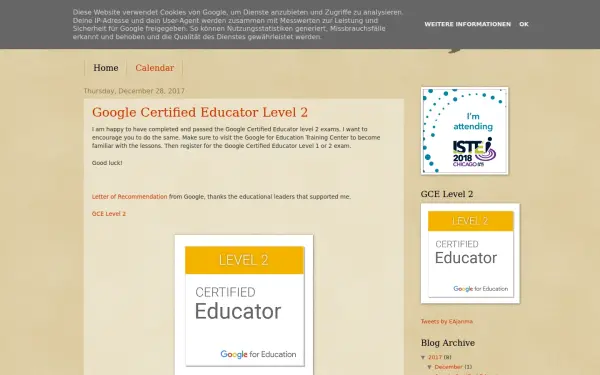Open the 2017 archive link
Viewport: 600px width, 375px height.
tap(435, 357)
